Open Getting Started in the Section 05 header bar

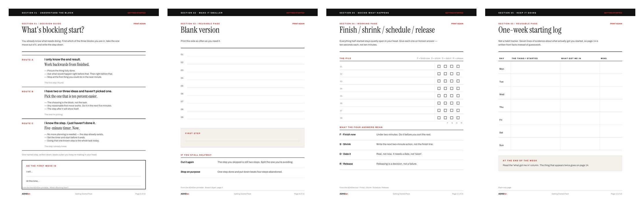613,13
